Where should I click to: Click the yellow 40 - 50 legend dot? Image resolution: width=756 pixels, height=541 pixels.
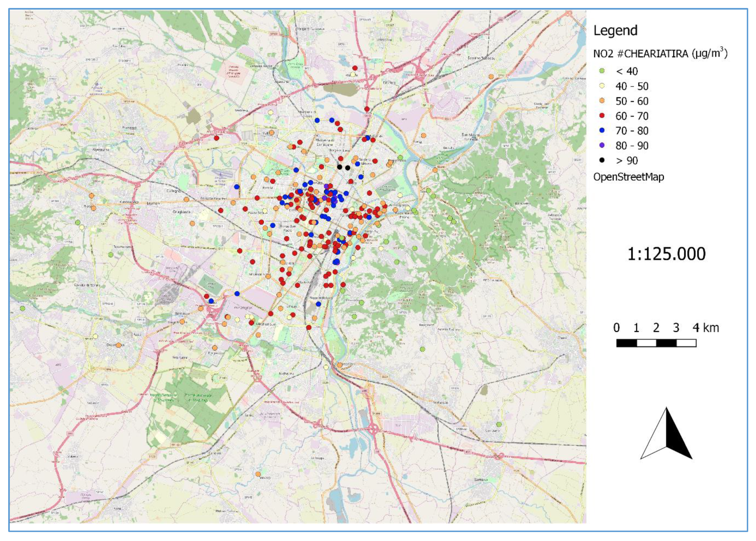click(x=602, y=86)
